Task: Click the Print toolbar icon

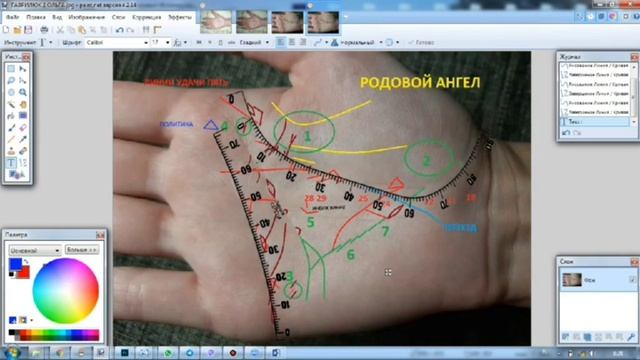Action: point(44,30)
